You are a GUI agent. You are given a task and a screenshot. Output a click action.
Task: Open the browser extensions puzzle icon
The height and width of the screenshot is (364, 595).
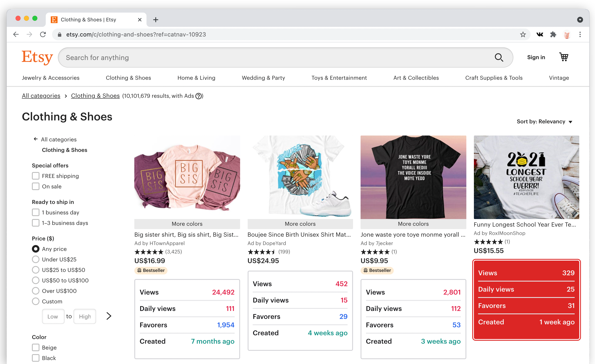click(553, 35)
